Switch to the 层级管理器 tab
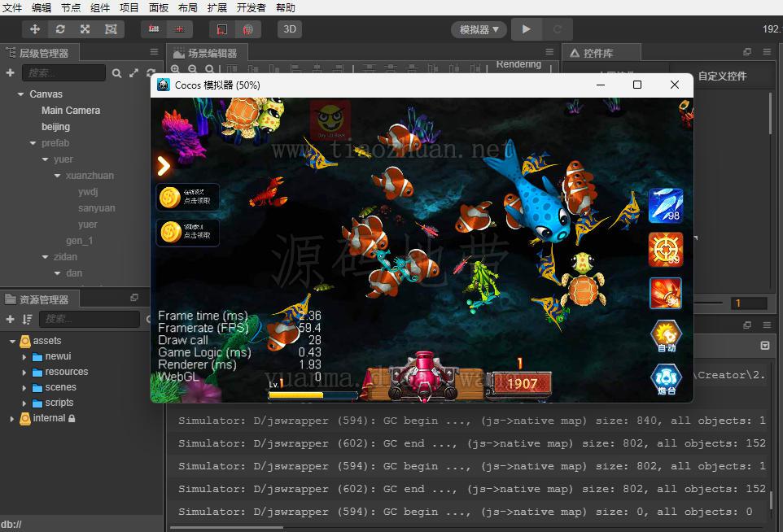The height and width of the screenshot is (532, 783). (39, 53)
